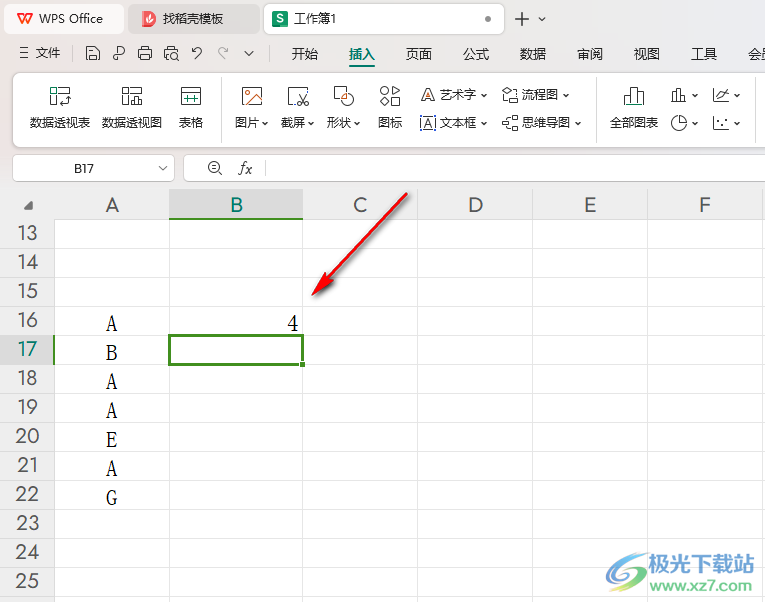Expand the Text Box (文本框) dropdown arrow

483,123
